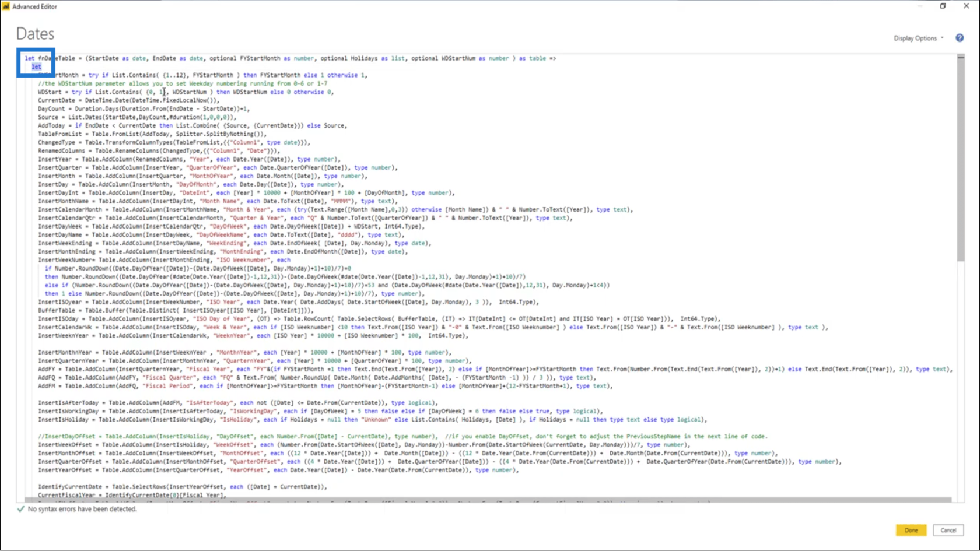This screenshot has height=551, width=980.
Task: Click the '//InsertDayOffset' comment line
Action: point(402,436)
